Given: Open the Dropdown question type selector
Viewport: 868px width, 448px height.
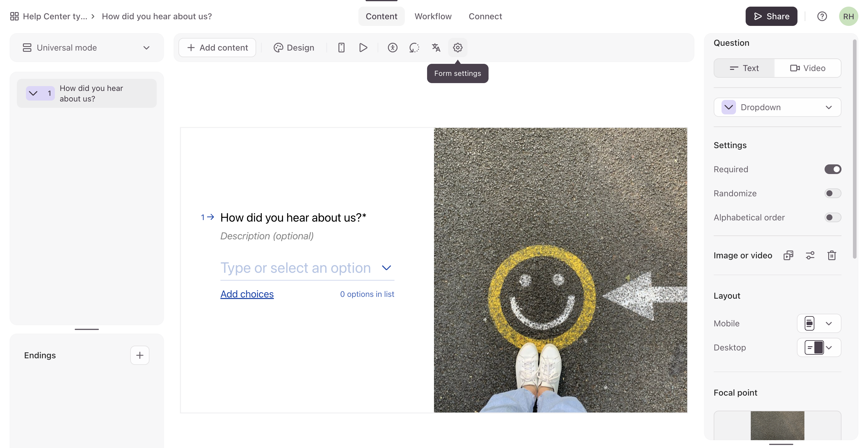Looking at the screenshot, I should click(x=777, y=107).
